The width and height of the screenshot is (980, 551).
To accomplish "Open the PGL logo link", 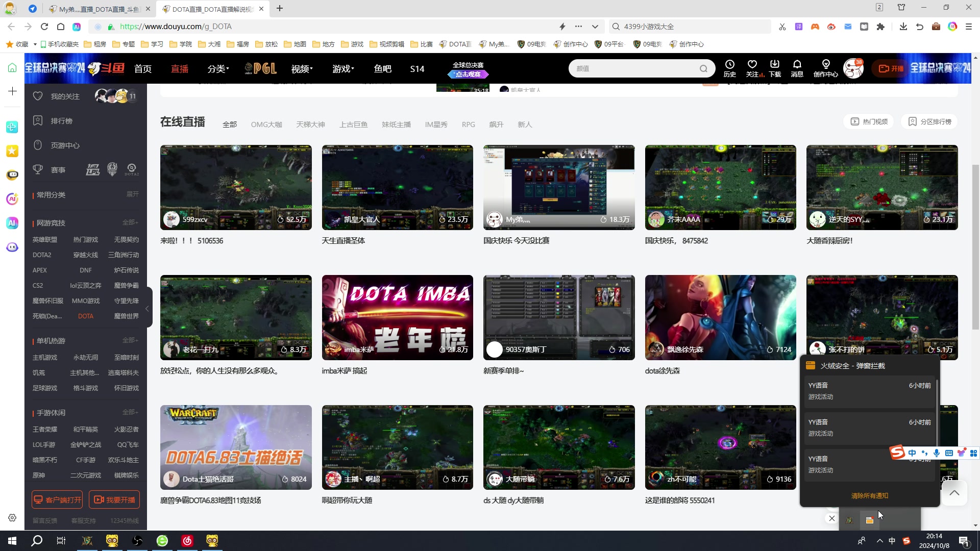I will click(261, 68).
